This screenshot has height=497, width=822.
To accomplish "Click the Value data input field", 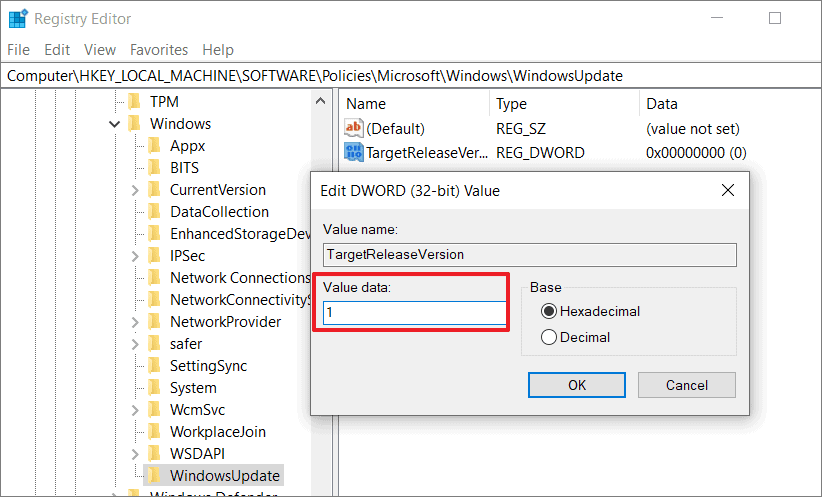I will (x=414, y=313).
